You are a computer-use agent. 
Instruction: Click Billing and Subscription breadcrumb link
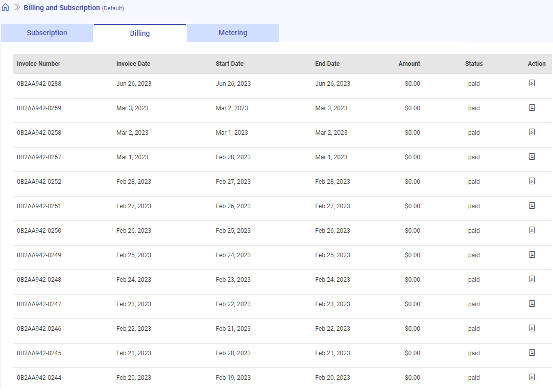pyautogui.click(x=62, y=8)
